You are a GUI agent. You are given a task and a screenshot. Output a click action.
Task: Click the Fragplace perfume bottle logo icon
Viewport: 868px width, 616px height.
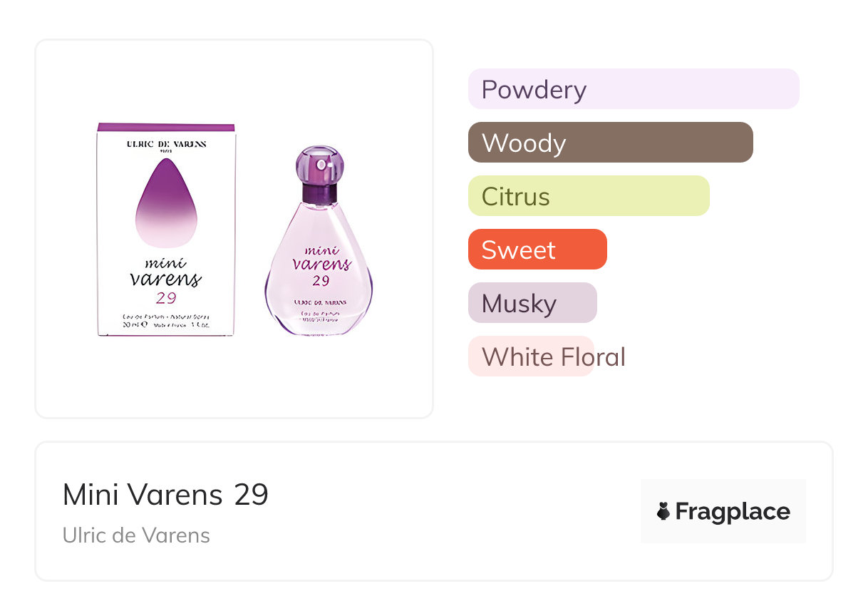coord(663,511)
